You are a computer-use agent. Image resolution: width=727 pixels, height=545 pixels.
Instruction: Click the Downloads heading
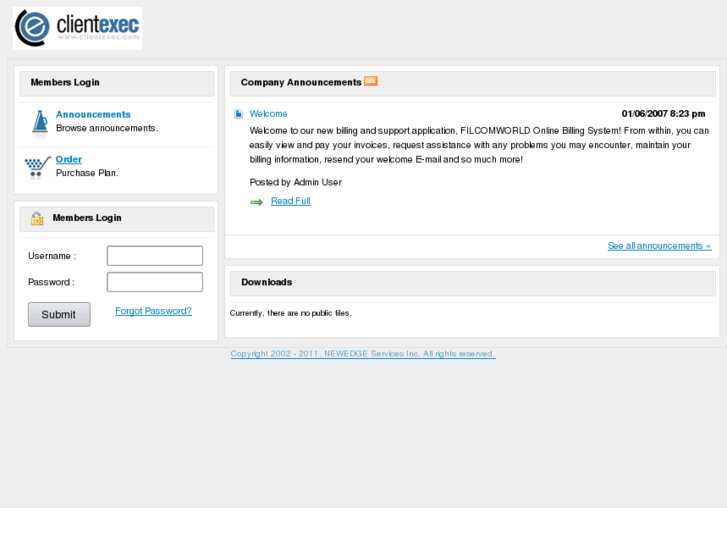point(267,282)
